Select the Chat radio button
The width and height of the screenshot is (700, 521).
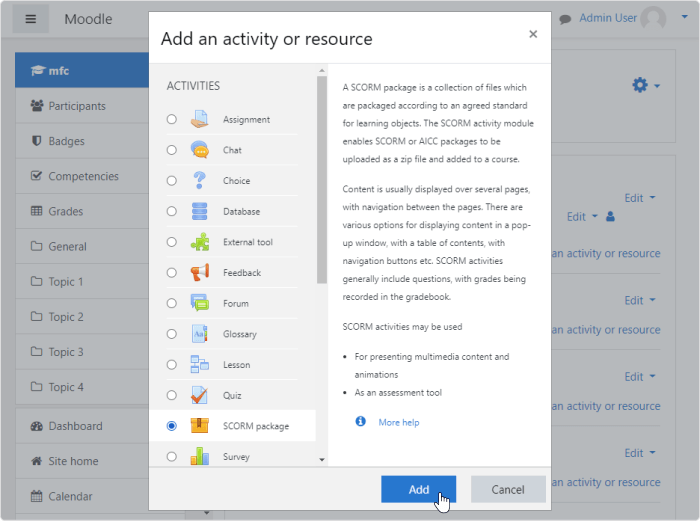[x=171, y=150]
